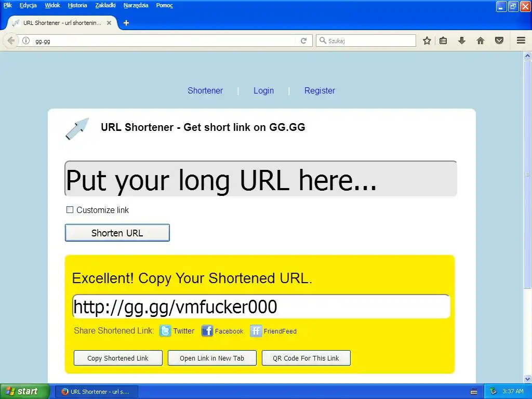Click the page scrollbar down arrow
Viewport: 532px width, 399px height.
pyautogui.click(x=527, y=379)
